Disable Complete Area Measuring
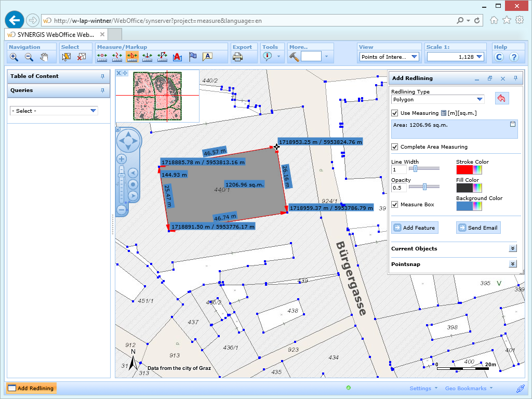Viewport: 532px width, 399px height. (394, 147)
